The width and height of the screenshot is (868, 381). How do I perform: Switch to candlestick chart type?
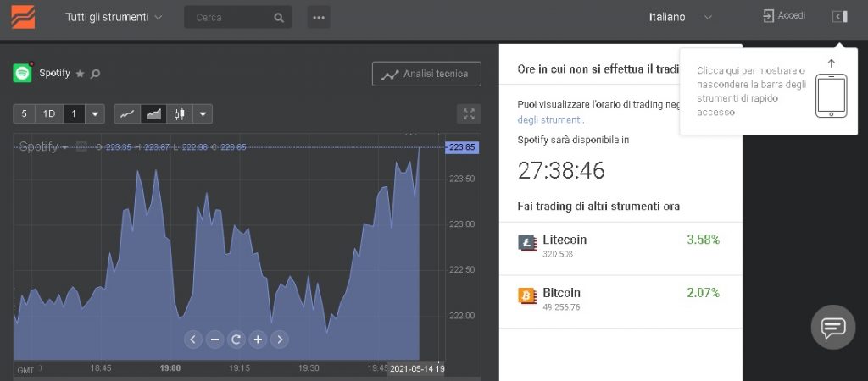180,114
